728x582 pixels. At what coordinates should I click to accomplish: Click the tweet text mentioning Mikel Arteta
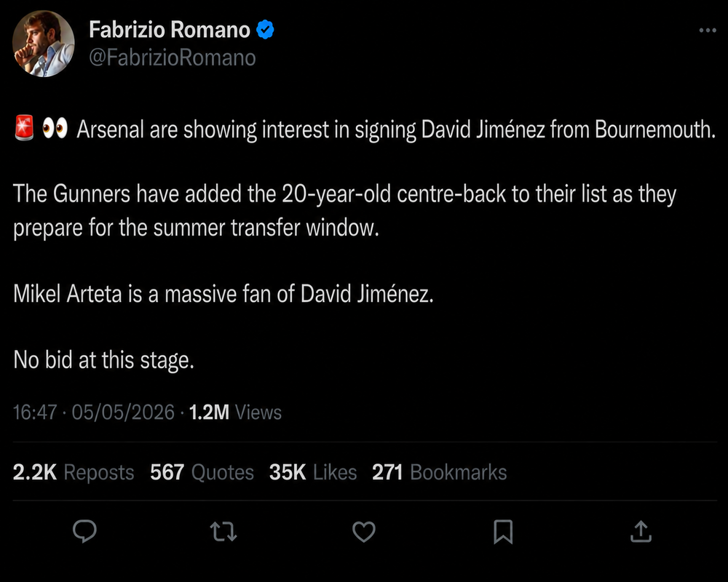223,294
